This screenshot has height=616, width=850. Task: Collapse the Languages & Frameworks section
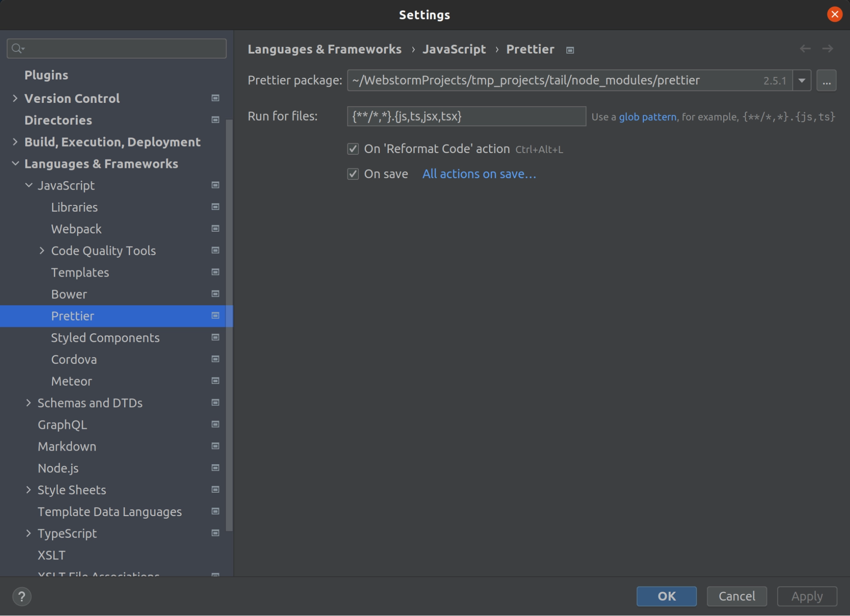pos(15,163)
